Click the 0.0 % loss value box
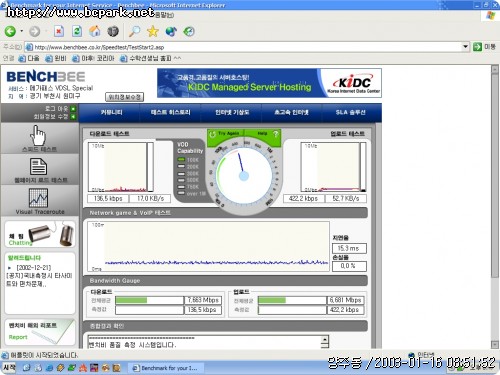The image size is (500, 375). [349, 266]
